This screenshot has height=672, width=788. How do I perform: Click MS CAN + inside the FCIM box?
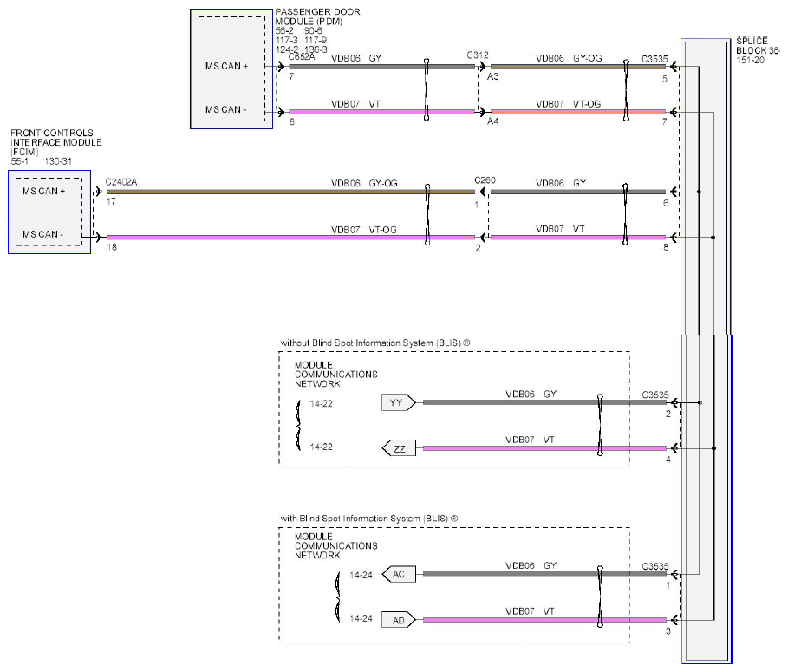[x=43, y=192]
